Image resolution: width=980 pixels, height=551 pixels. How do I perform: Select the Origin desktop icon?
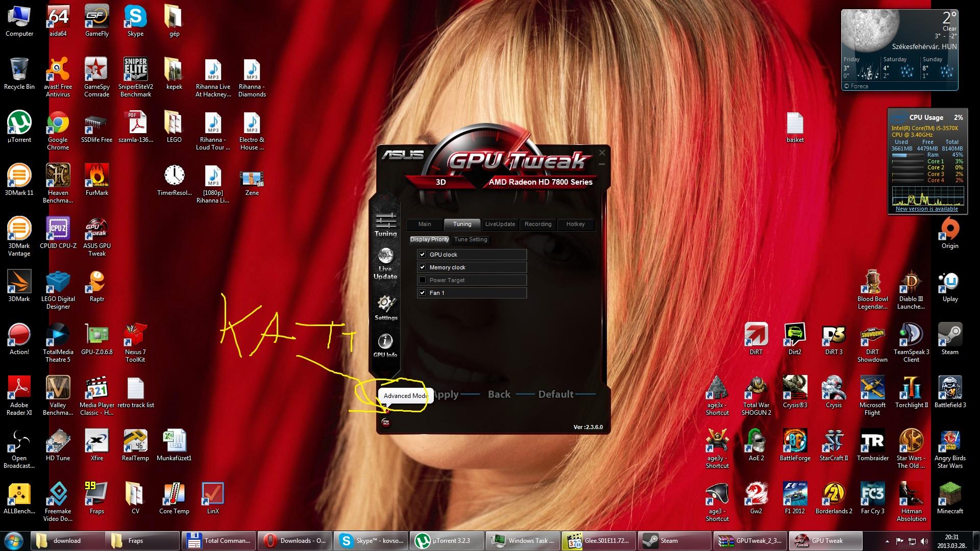coord(950,234)
